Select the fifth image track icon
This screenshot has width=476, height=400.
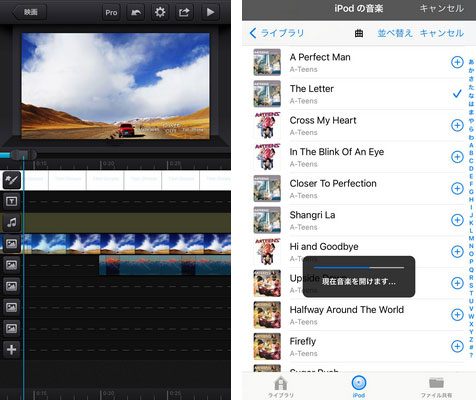[x=12, y=329]
